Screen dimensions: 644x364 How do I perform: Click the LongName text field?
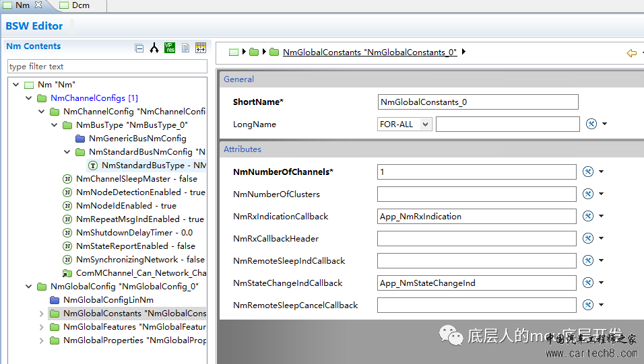pos(508,124)
